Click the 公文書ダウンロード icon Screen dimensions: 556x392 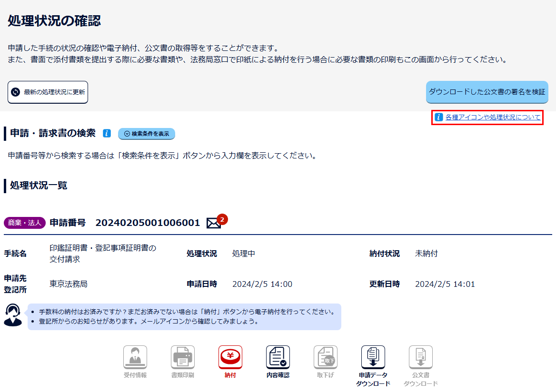click(x=421, y=357)
